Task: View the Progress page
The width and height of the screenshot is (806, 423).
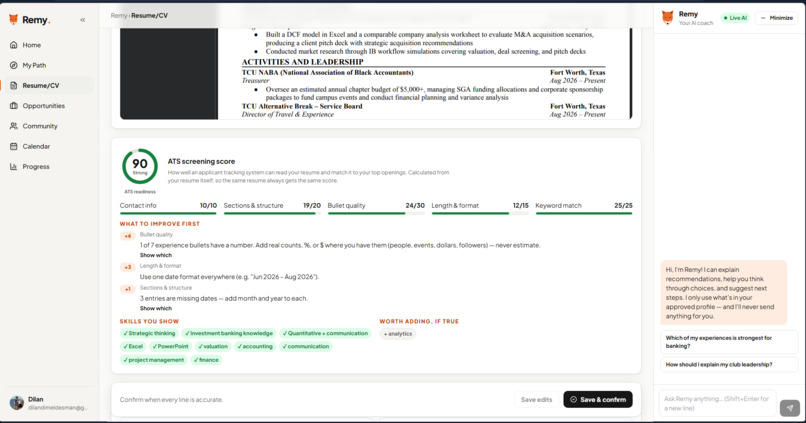Action: pyautogui.click(x=48, y=167)
